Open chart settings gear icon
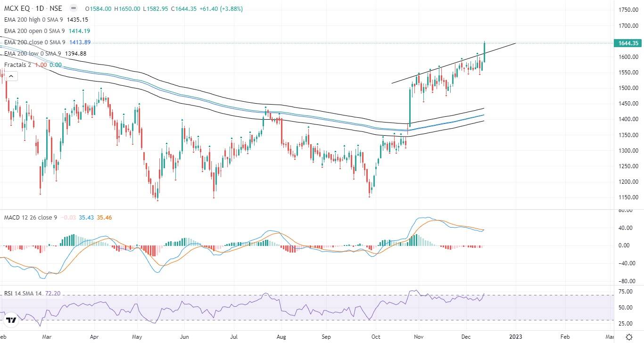This screenshot has width=644, height=343. coord(629,337)
